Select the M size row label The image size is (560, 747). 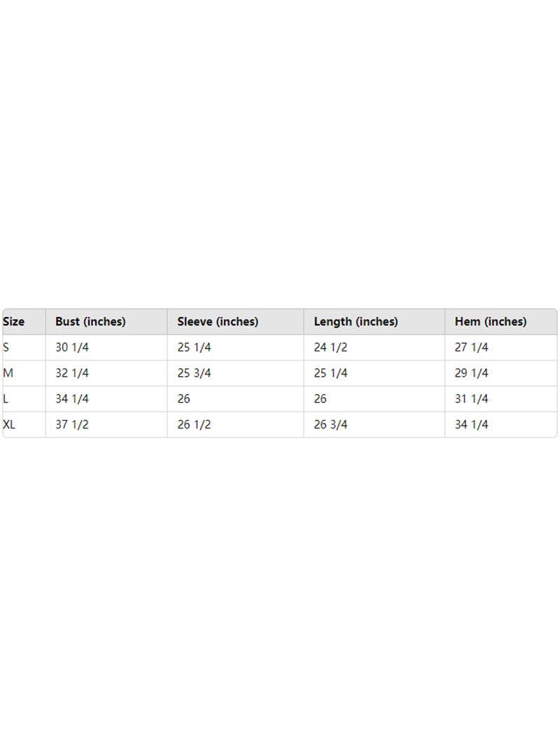pos(8,373)
